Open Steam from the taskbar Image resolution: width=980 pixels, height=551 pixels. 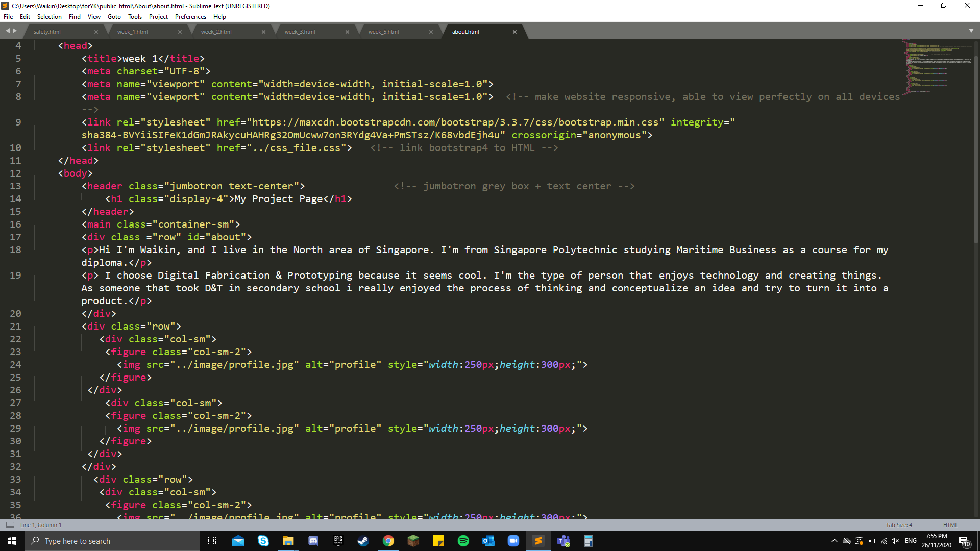click(x=363, y=541)
